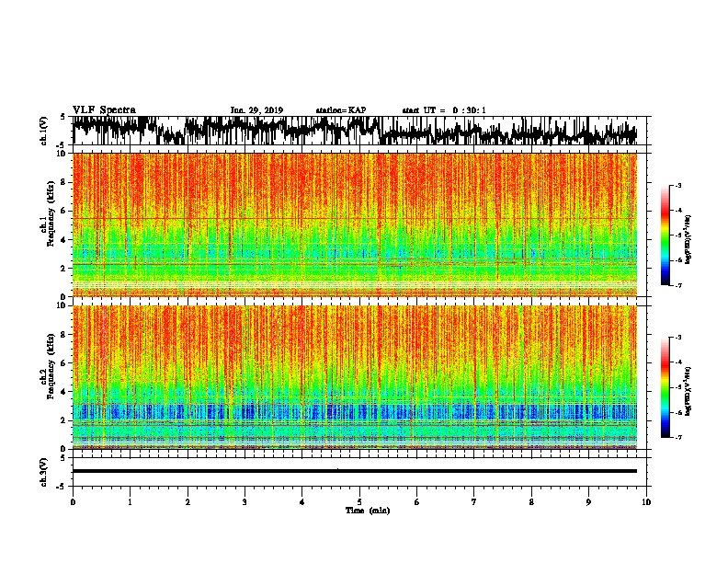The image size is (728, 563).
Task: Click the log(PSD) unit label beside ch.2 color bar
Action: (x=688, y=391)
